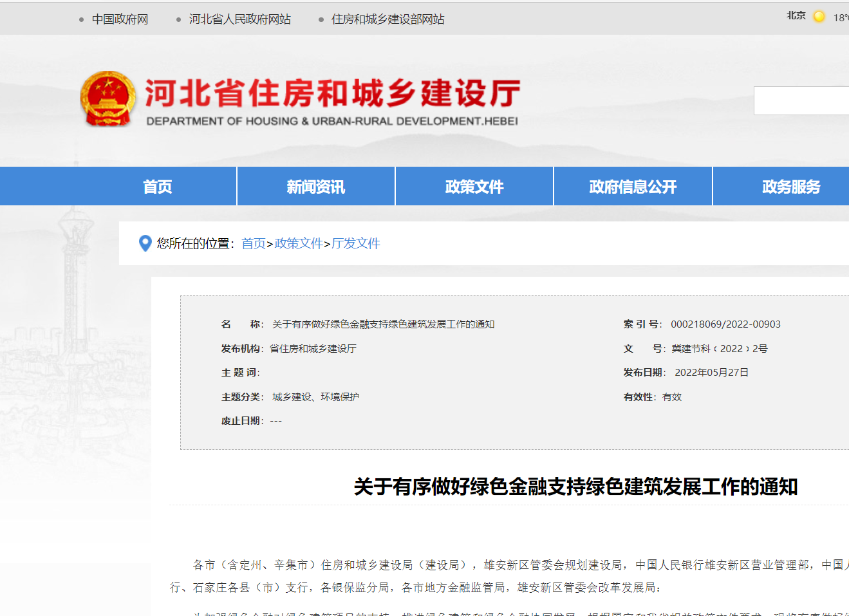Open the 政策文件 navigation menu
This screenshot has height=616, width=849.
[x=474, y=186]
